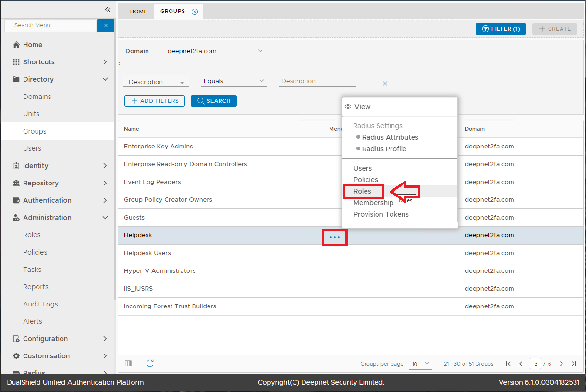Choose Provision Tokens from the context menu

pos(381,214)
